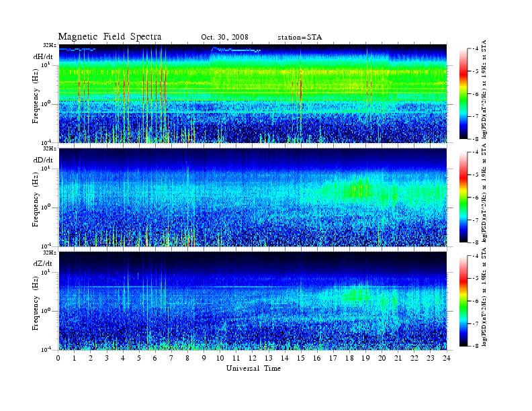
Task: Click hour tick label "3" on time axis
Action: pos(107,358)
